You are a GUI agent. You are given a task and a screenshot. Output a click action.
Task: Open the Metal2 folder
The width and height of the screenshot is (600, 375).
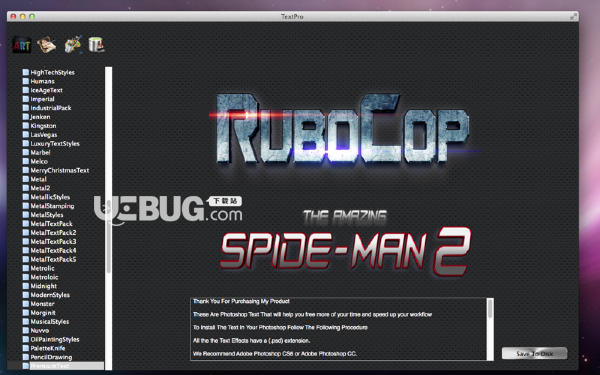pos(36,188)
